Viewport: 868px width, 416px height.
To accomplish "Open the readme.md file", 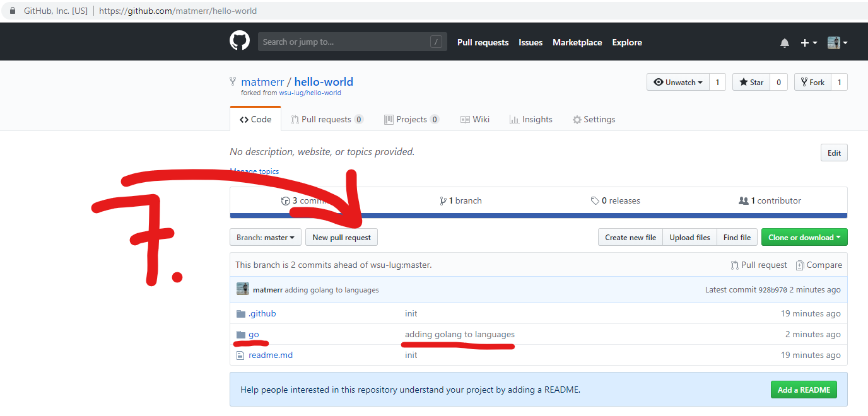I will click(x=271, y=355).
